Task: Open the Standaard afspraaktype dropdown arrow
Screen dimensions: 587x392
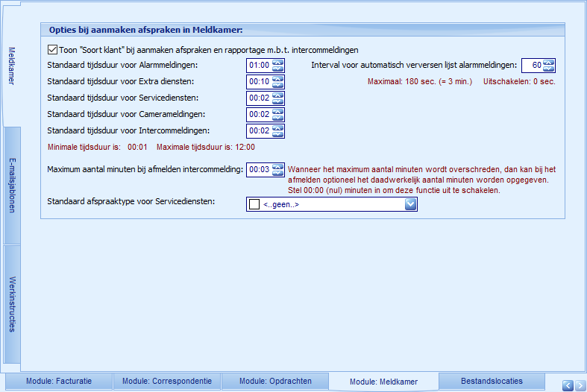Action: (x=410, y=204)
